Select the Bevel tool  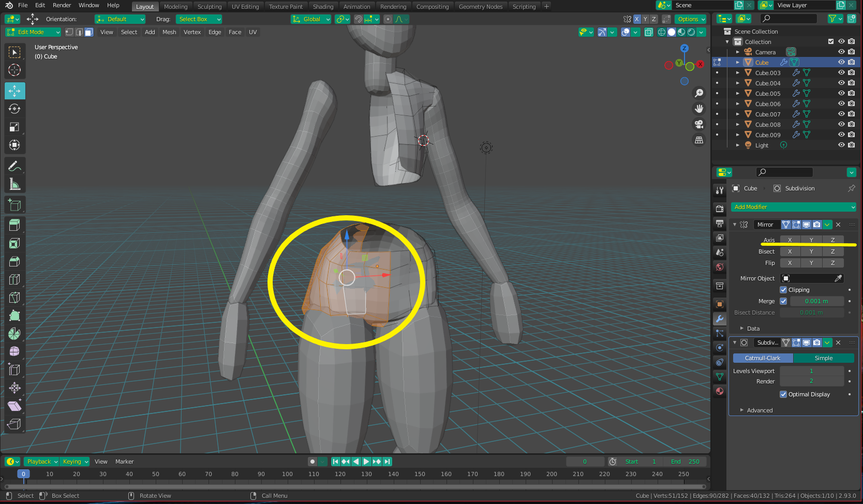tap(14, 261)
